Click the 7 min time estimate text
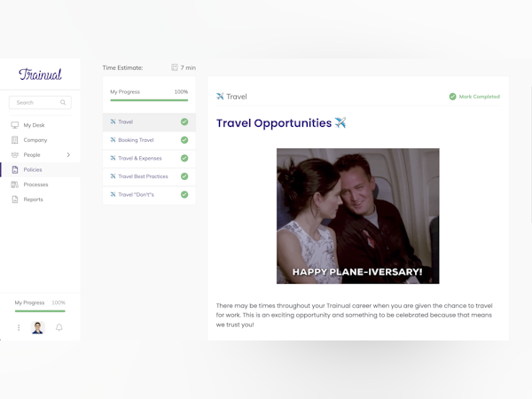The width and height of the screenshot is (532, 399). point(188,68)
